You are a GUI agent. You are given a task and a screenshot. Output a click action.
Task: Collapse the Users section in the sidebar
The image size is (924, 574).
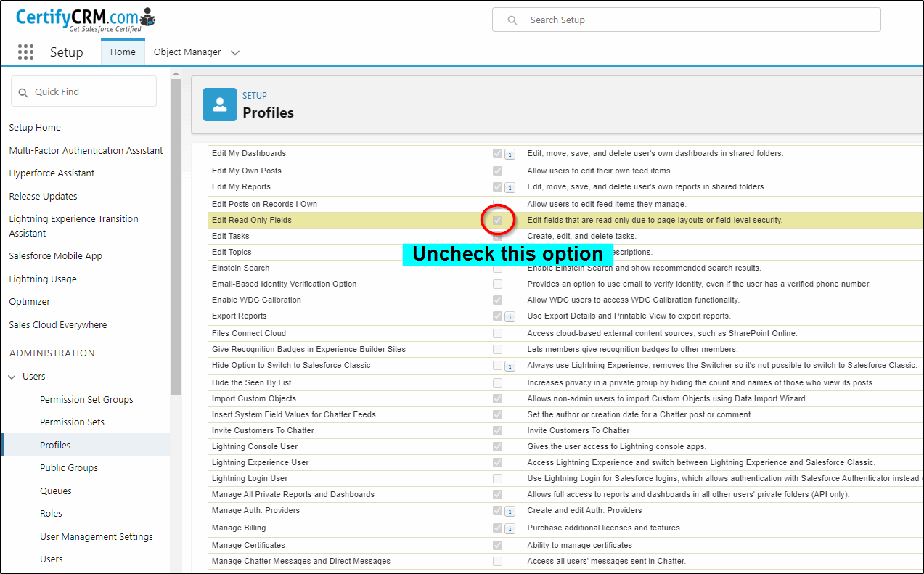(11, 376)
